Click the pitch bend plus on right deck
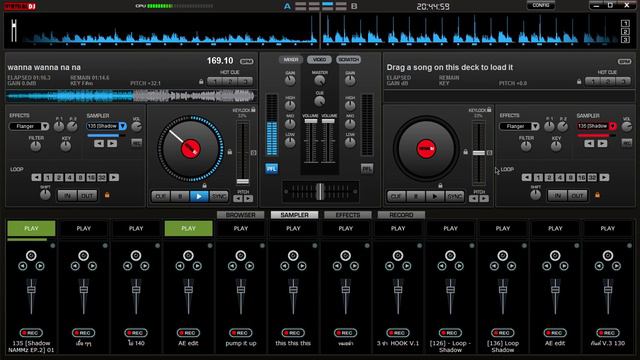 [x=484, y=199]
